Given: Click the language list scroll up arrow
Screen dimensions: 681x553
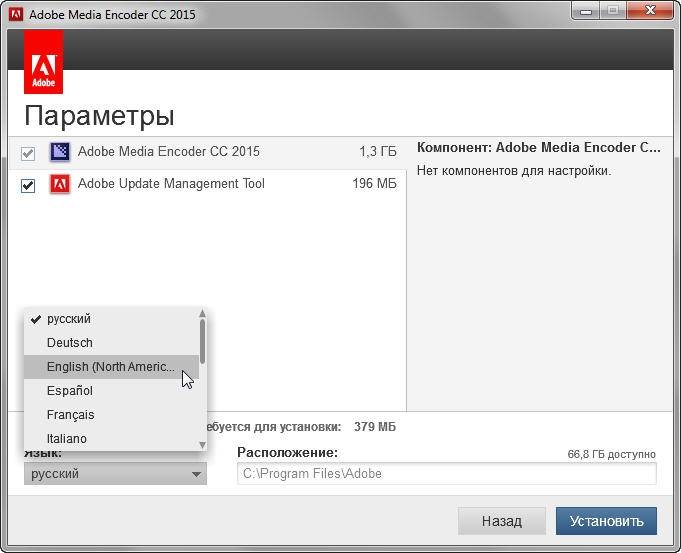Looking at the screenshot, I should [202, 313].
